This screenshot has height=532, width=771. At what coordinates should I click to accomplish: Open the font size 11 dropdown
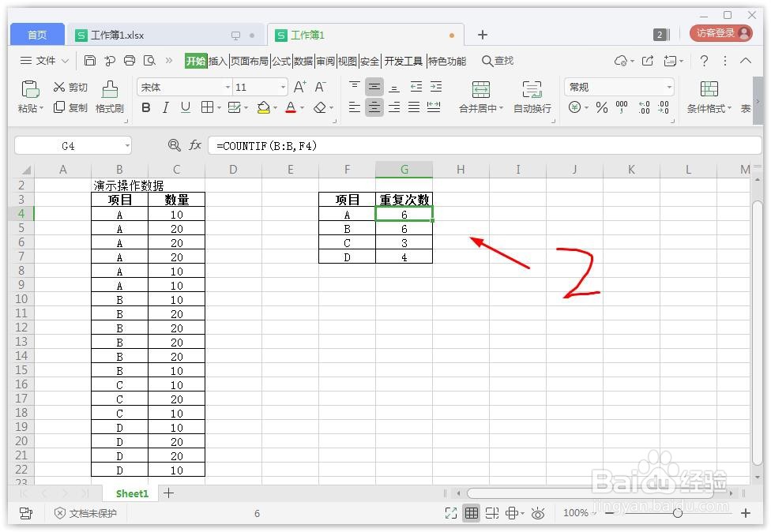coord(284,88)
